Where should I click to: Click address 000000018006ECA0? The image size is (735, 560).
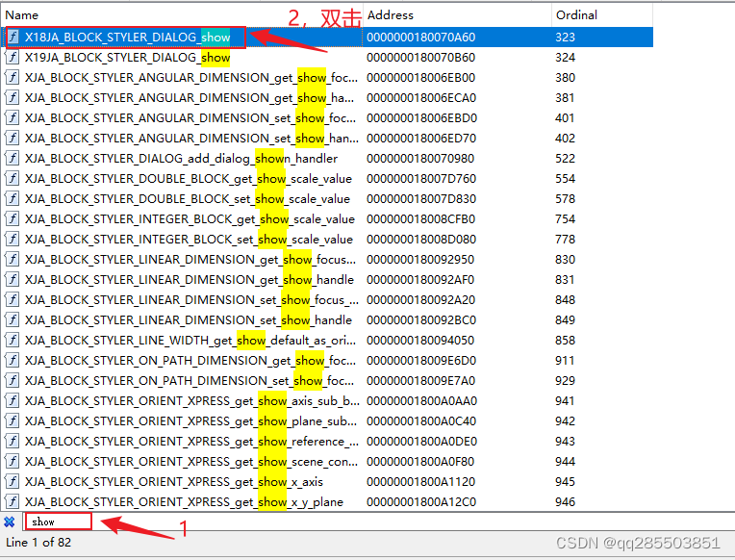pyautogui.click(x=421, y=97)
